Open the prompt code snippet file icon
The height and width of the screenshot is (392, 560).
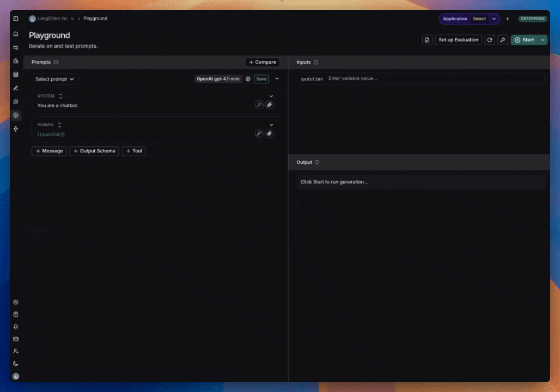pyautogui.click(x=427, y=40)
